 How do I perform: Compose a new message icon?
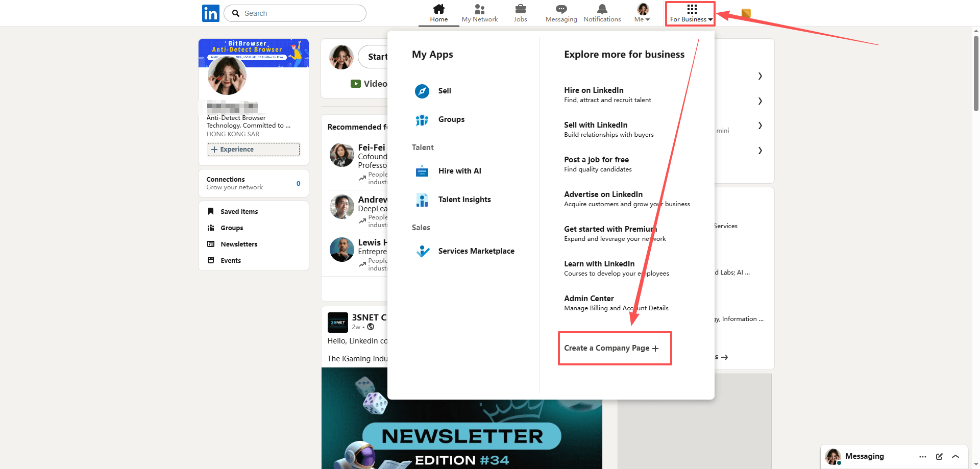point(939,457)
